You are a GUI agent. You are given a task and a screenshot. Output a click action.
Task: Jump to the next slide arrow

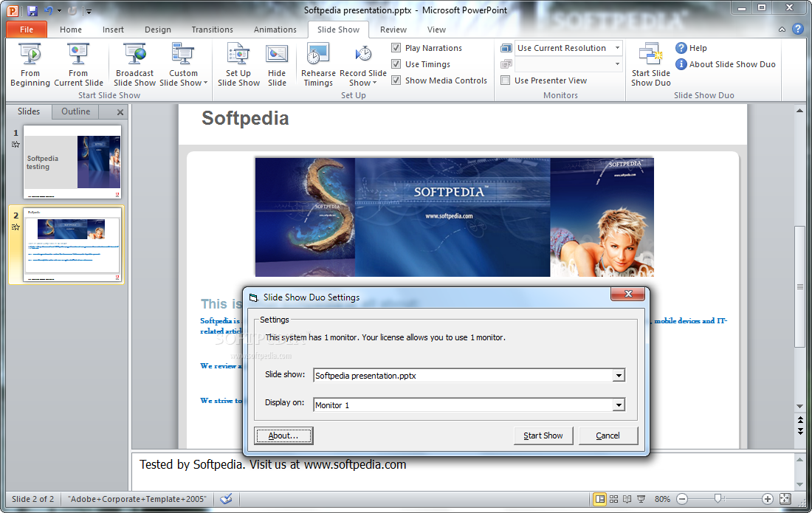(x=801, y=430)
